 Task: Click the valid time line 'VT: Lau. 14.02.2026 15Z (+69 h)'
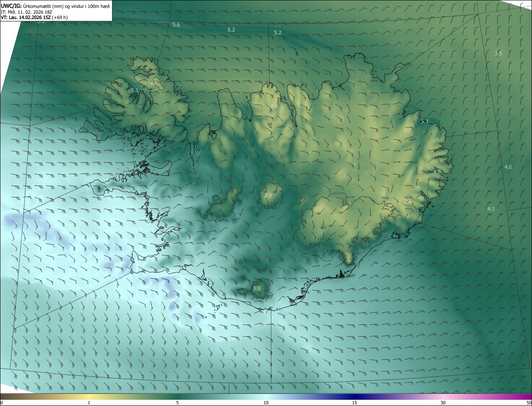click(x=34, y=17)
